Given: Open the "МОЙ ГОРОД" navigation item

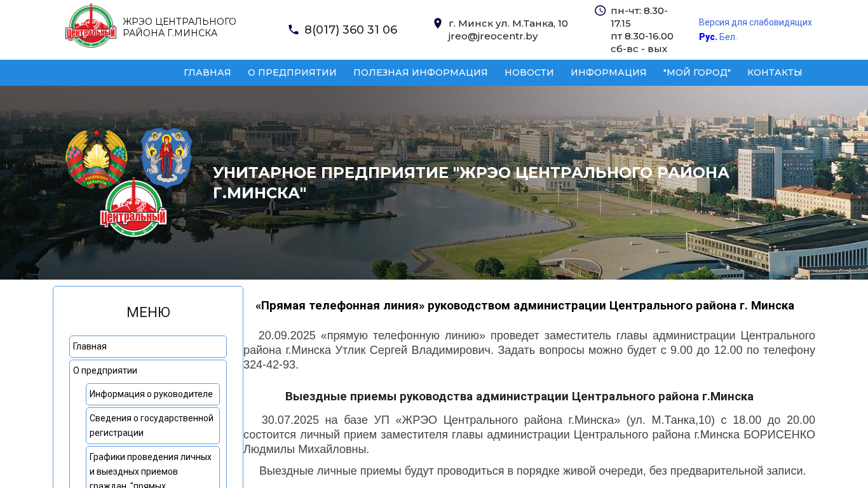Looking at the screenshot, I should point(696,72).
